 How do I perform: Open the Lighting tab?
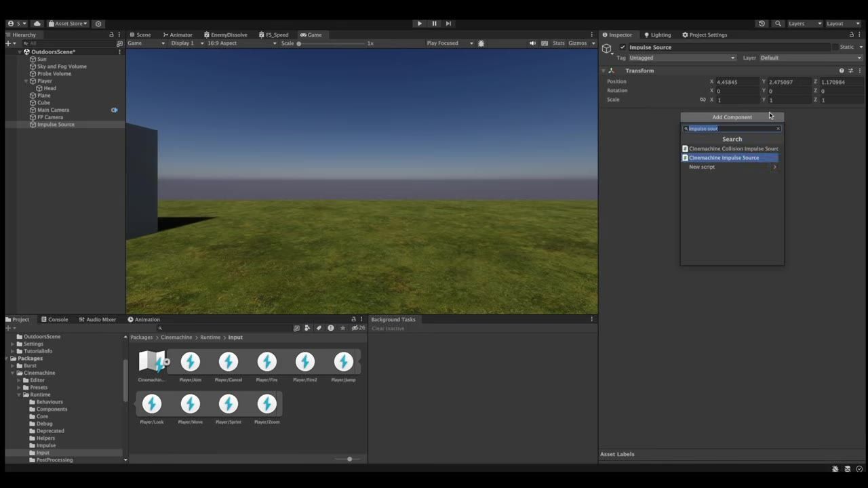(657, 35)
